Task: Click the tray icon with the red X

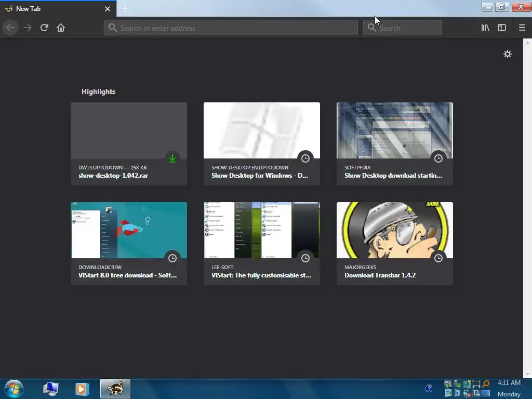Action: [x=467, y=393]
